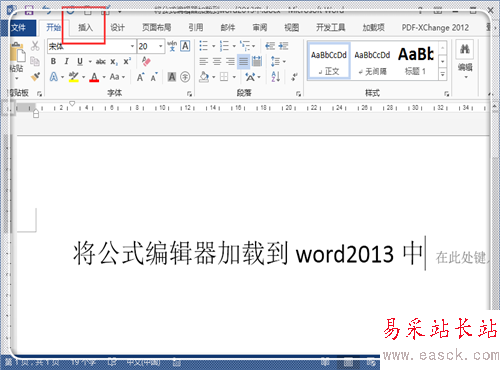Screen dimensions: 500x370
Task: Click the Character Border icon
Action: coord(185,46)
